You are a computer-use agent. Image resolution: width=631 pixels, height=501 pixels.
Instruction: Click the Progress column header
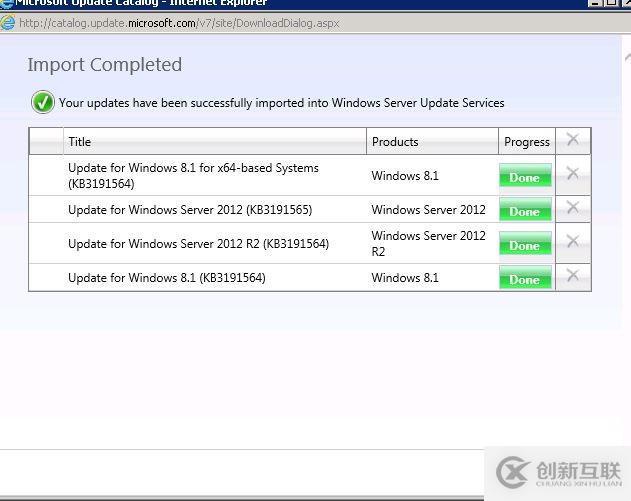(x=527, y=142)
